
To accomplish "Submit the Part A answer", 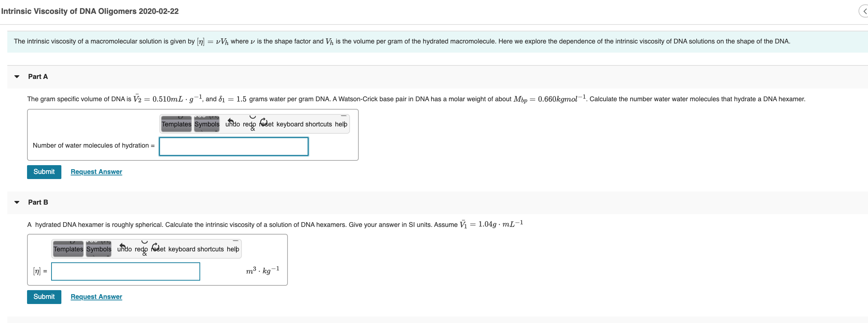I will click(x=44, y=172).
